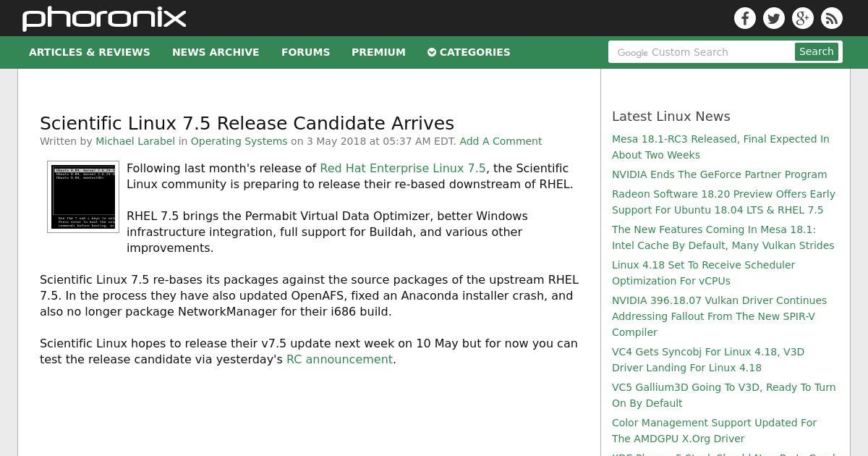868x456 pixels.
Task: Focus the Google Custom Search field
Action: 702,52
